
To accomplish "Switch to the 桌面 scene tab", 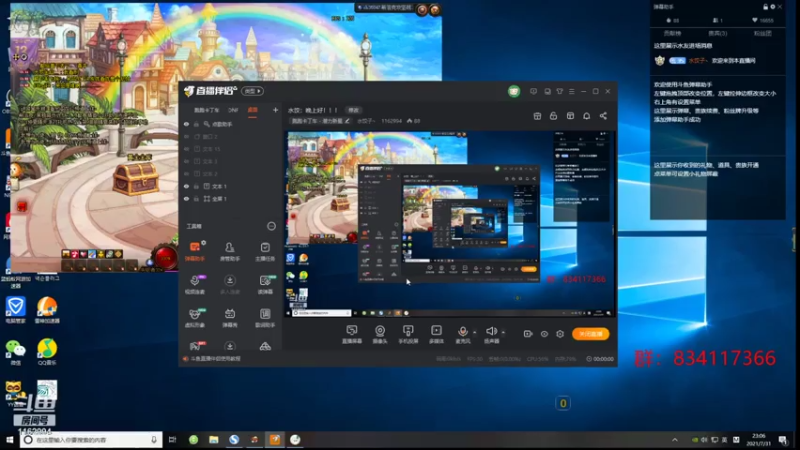I will 253,110.
